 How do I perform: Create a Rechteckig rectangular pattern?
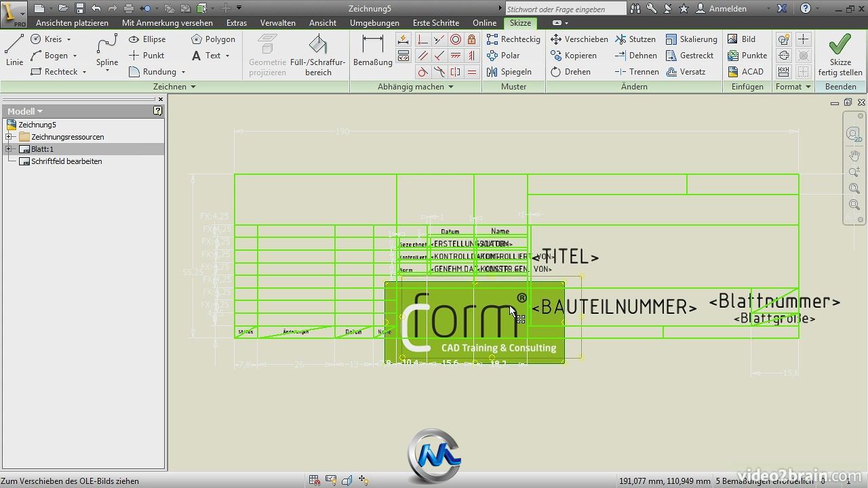click(513, 39)
